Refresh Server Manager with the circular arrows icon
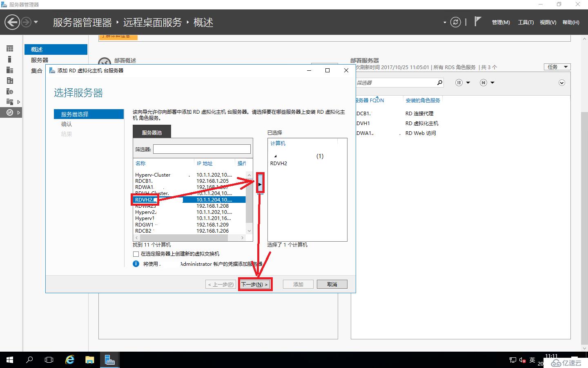Viewport: 588px width, 368px height. pyautogui.click(x=455, y=22)
